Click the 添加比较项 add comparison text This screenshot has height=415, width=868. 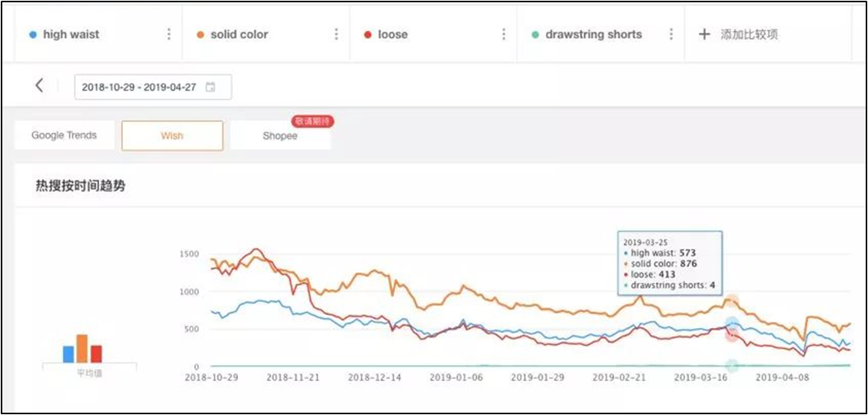click(749, 35)
